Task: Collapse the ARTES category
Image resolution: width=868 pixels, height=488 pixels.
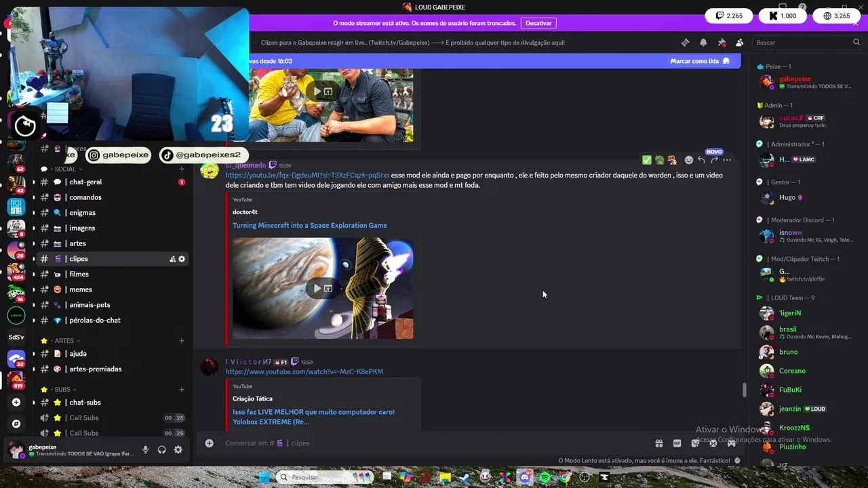Action: point(64,341)
